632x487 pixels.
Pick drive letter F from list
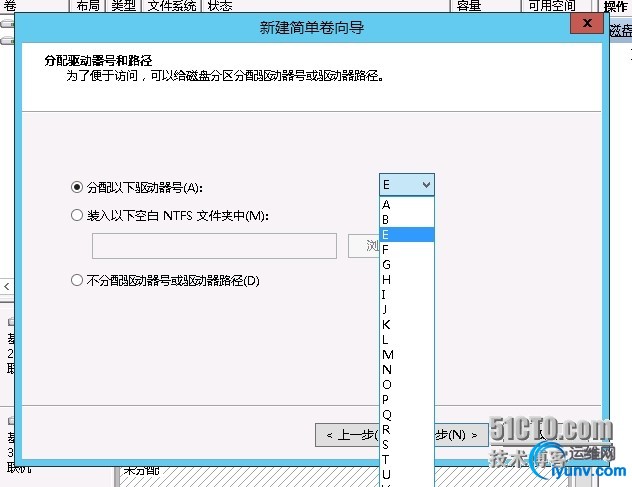point(407,250)
